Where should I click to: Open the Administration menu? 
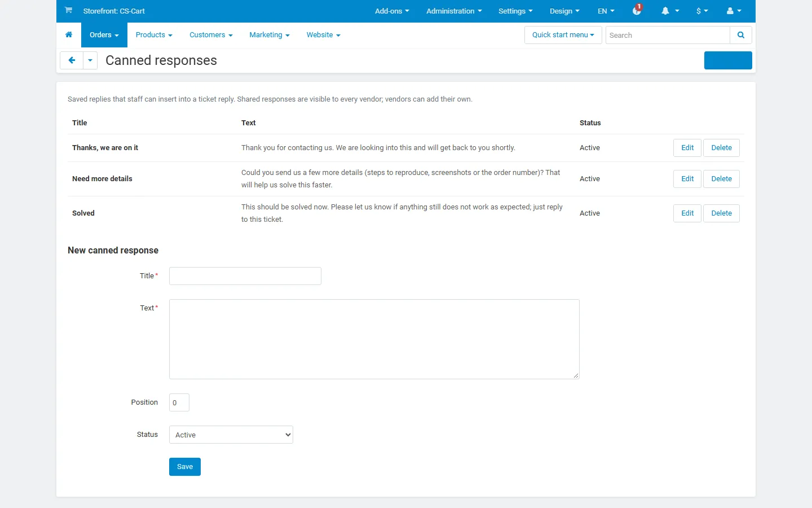coord(454,11)
